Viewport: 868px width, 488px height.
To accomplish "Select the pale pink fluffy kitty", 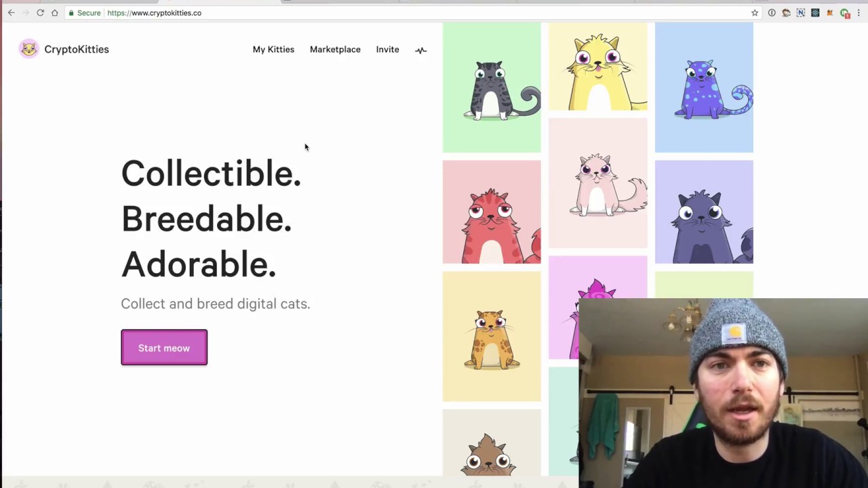I will (597, 183).
